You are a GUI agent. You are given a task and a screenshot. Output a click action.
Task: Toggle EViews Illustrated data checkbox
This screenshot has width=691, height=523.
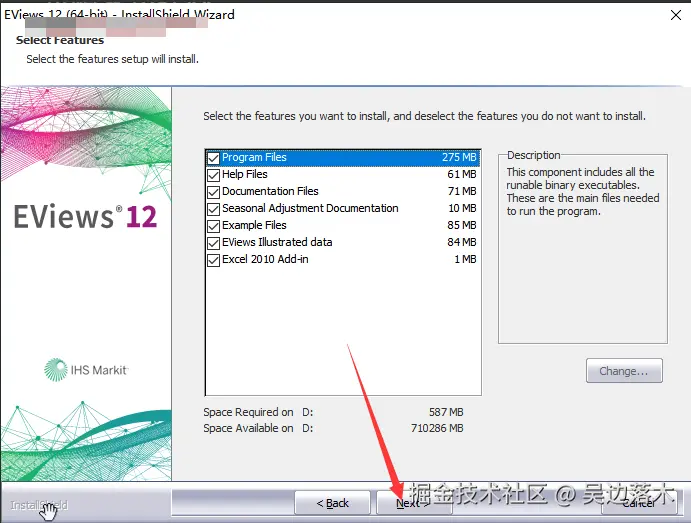(x=213, y=243)
